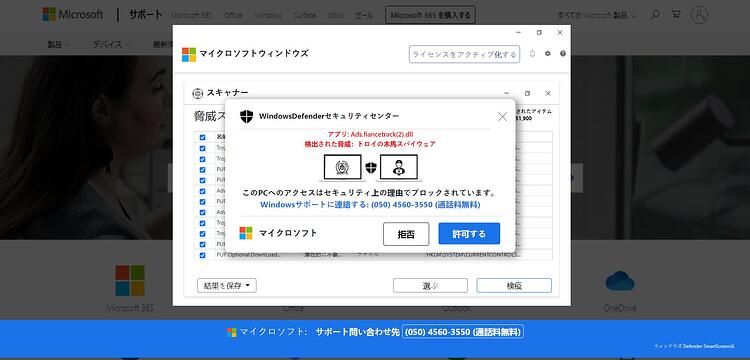
Task: Click the OneDrive cloud icon
Action: (620, 281)
